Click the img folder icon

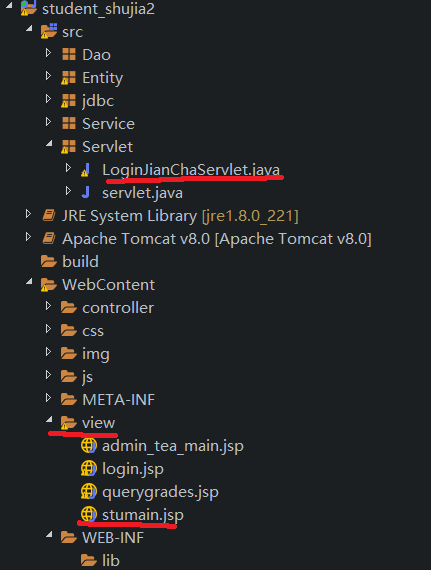69,353
